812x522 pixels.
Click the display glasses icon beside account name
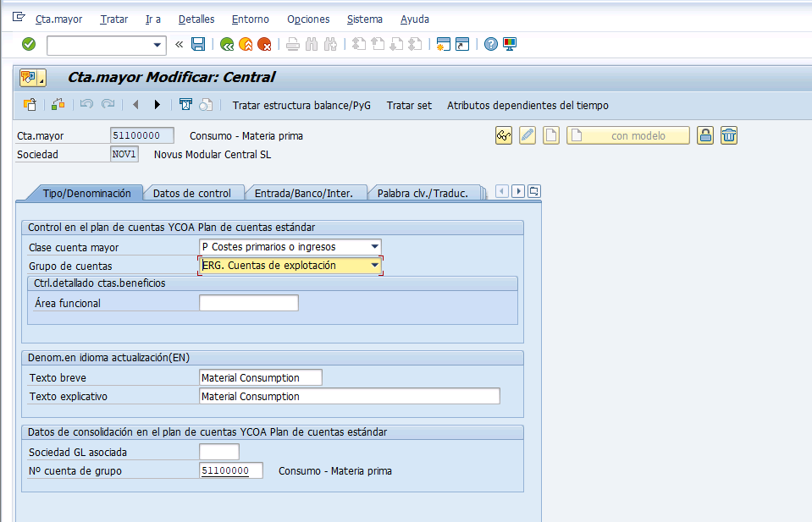(x=504, y=135)
